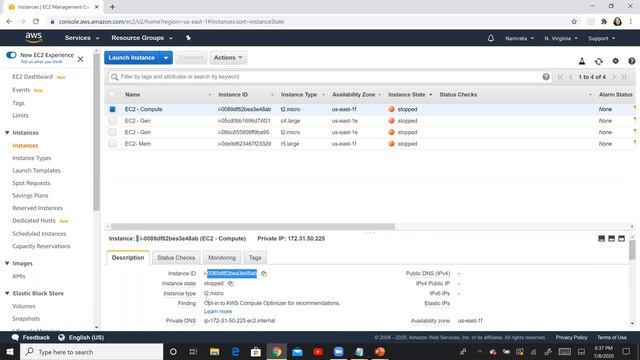This screenshot has width=640, height=360.
Task: Click the icon next to stopped instance state
Action: point(231,283)
